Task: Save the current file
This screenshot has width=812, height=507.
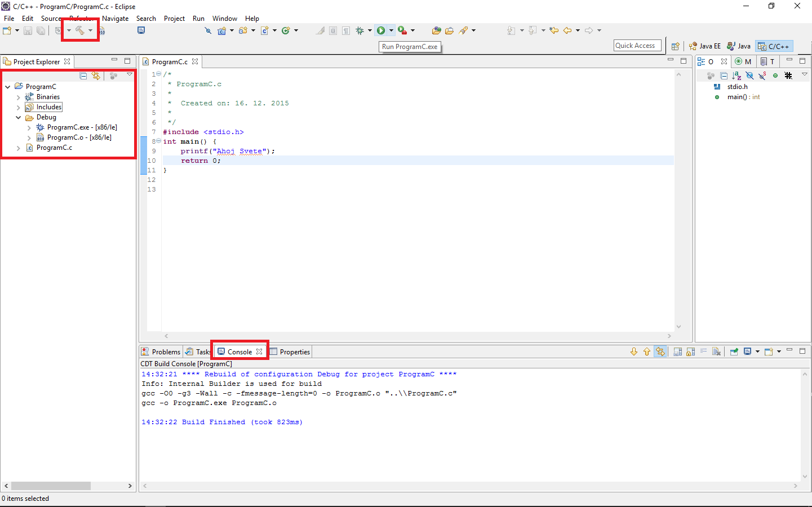Action: click(28, 30)
